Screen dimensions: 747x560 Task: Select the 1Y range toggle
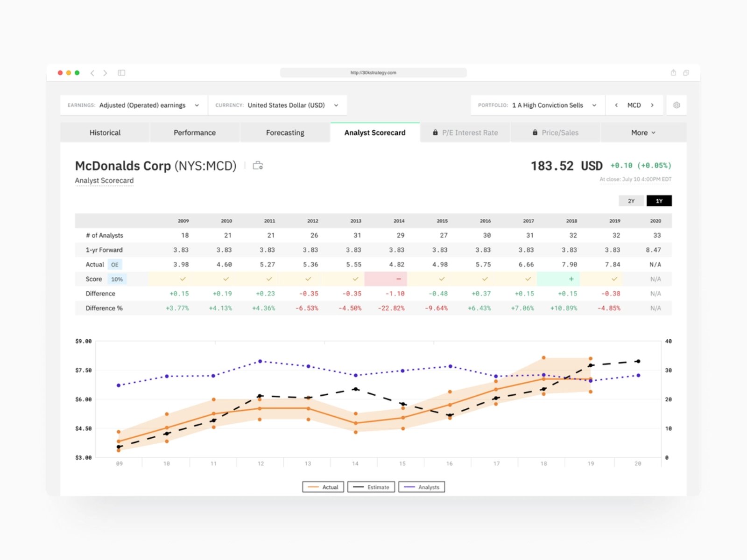(x=659, y=201)
